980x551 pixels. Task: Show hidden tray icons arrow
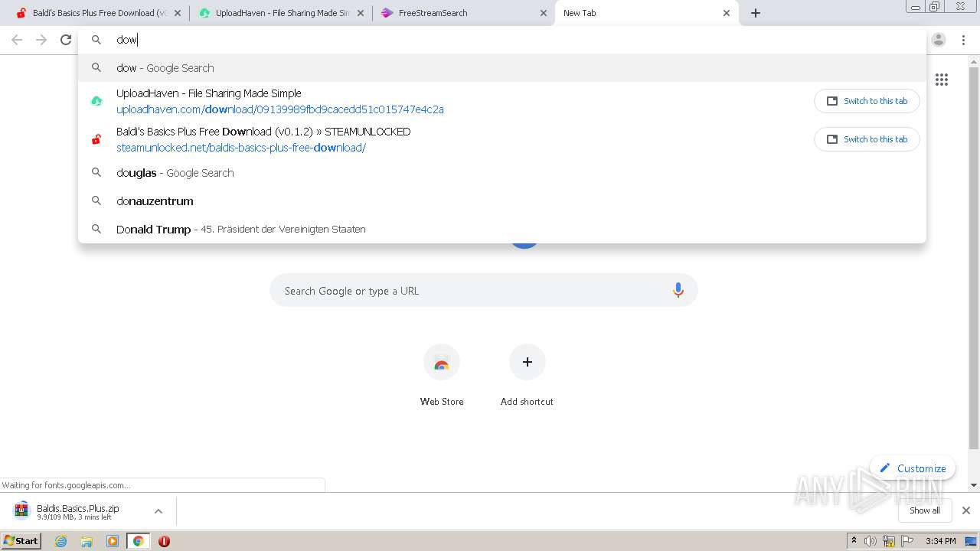(x=854, y=541)
